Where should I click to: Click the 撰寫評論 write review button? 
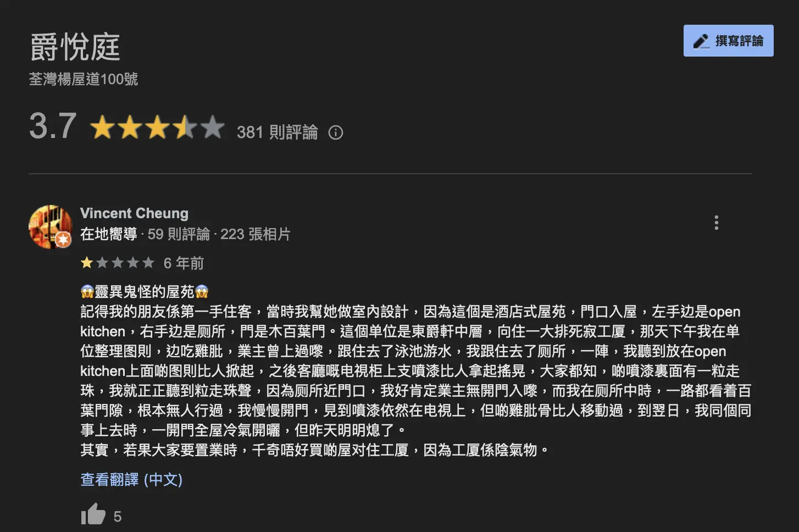tap(728, 41)
